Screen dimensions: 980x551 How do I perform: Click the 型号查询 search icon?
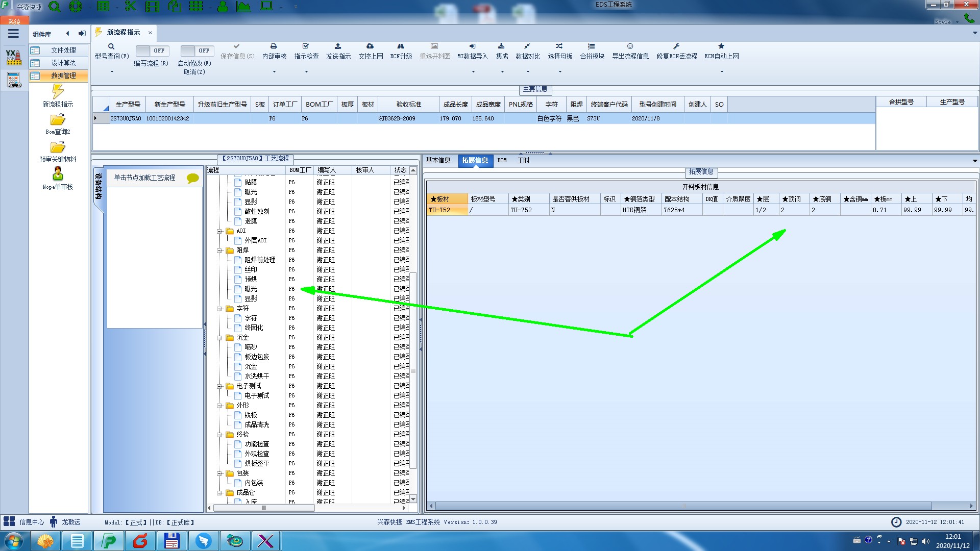(x=111, y=46)
